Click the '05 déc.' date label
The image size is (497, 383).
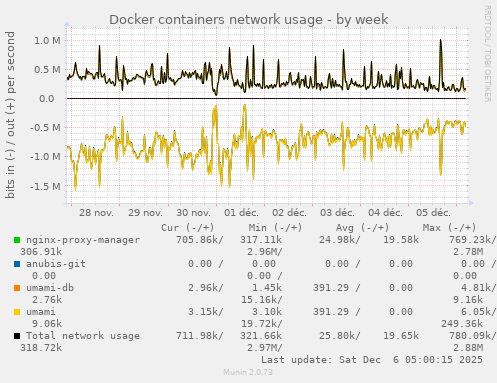pyautogui.click(x=433, y=213)
